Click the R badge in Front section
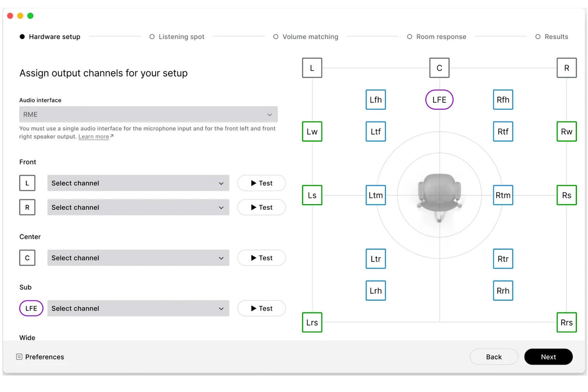The image size is (588, 392). [x=27, y=208]
